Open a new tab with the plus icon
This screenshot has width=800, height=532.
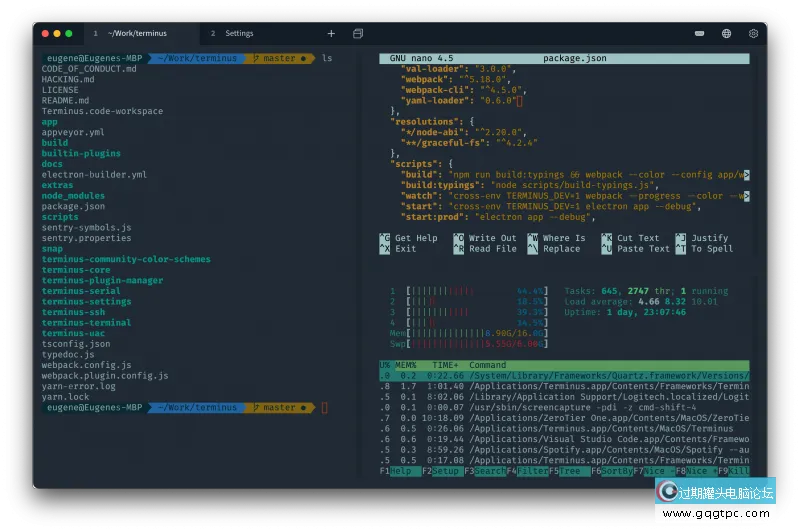click(x=331, y=33)
